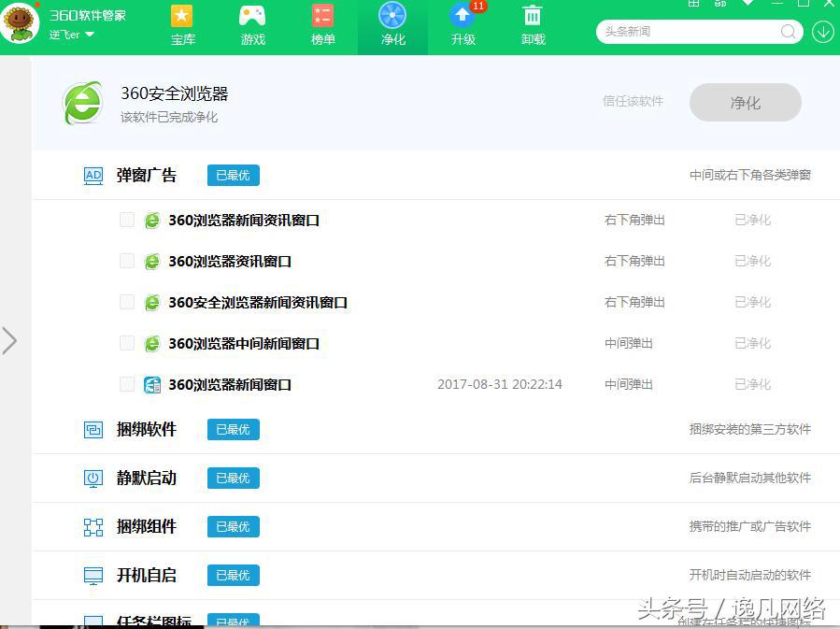Click the 2017-08-31 20:22:14 timestamp
This screenshot has height=629, width=840.
pyautogui.click(x=500, y=385)
